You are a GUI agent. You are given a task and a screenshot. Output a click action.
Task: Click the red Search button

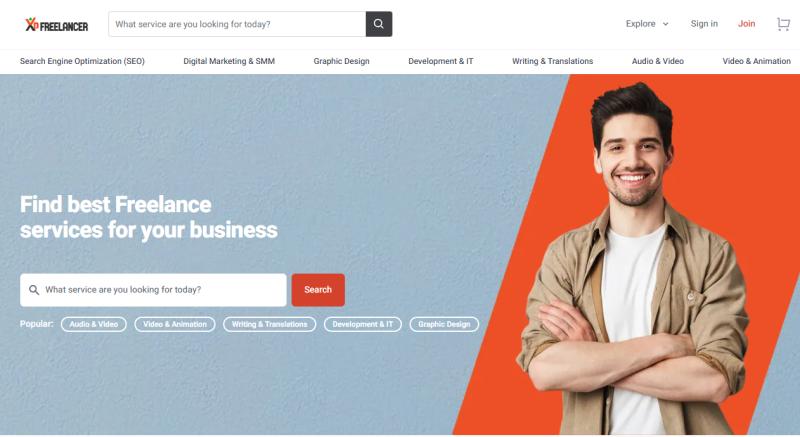pos(318,290)
